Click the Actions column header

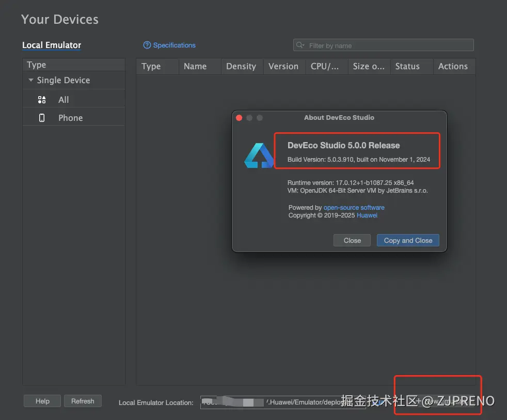tap(454, 66)
